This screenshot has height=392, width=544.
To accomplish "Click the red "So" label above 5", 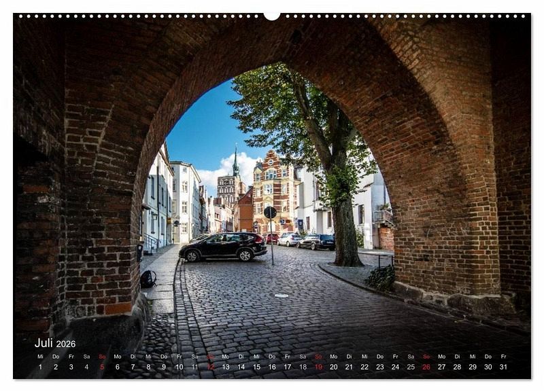I will pos(102,356).
